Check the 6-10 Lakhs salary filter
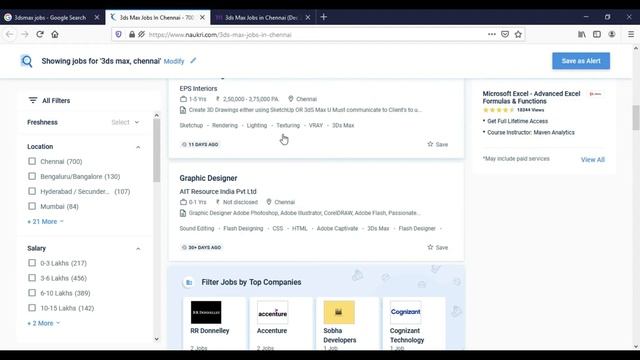640x360 pixels. [x=32, y=293]
